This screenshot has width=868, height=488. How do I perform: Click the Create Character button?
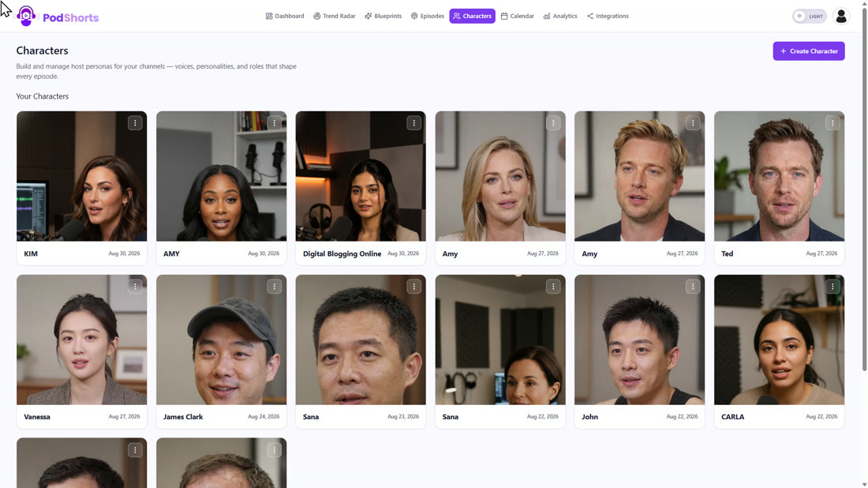809,51
